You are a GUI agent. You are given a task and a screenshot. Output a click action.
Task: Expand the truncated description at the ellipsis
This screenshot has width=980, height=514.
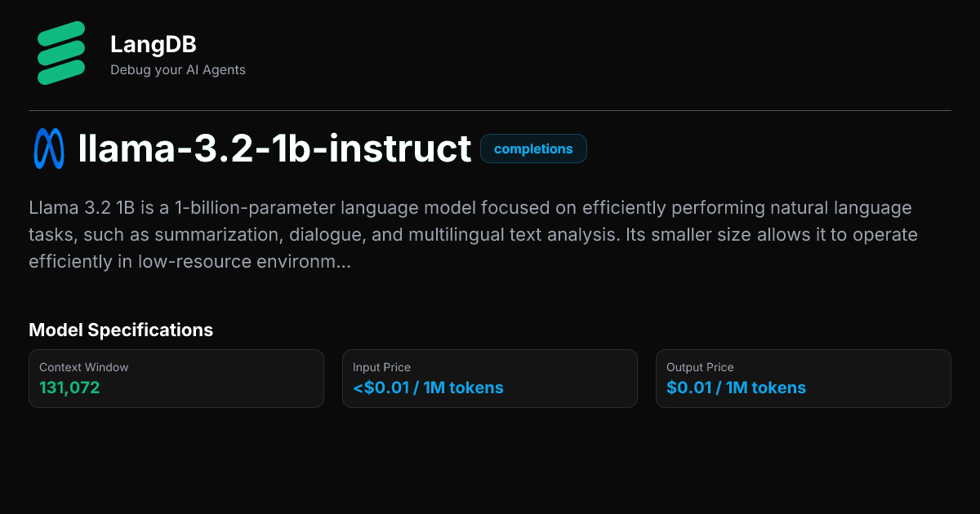click(x=343, y=263)
